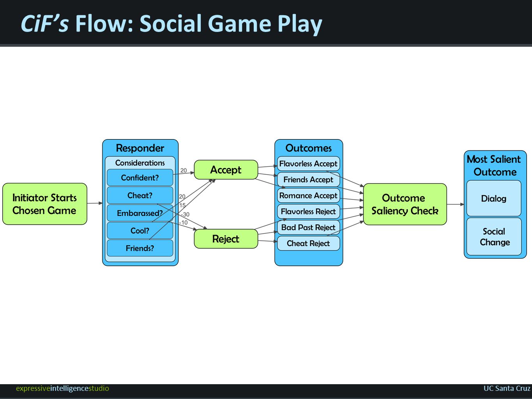Click the -10 edge weight label

click(183, 222)
